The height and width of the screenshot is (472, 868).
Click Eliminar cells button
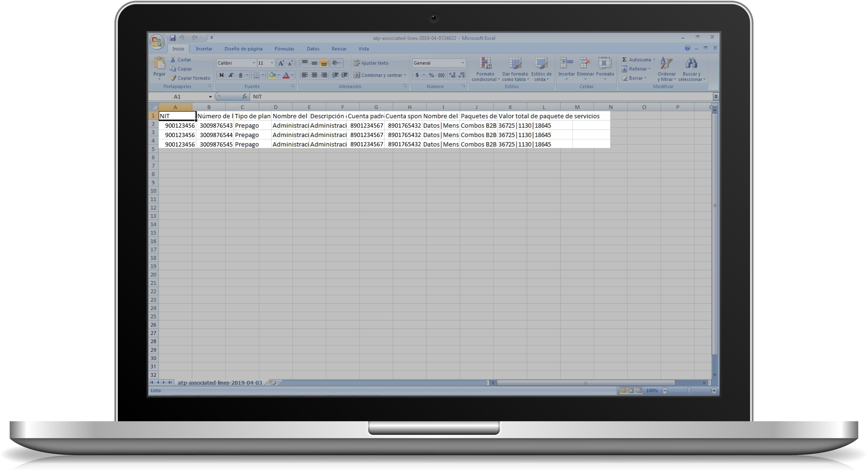[x=585, y=69]
